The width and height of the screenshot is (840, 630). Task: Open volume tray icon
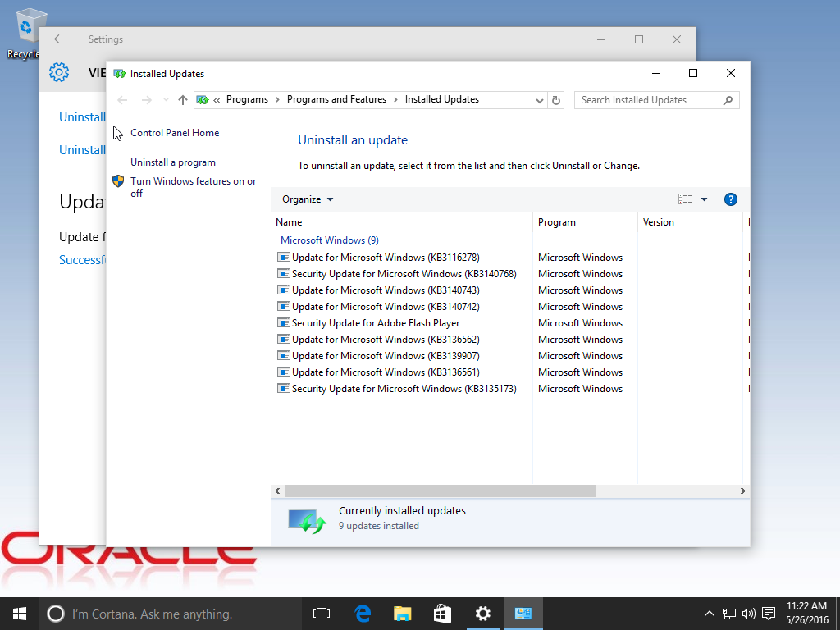pos(748,614)
